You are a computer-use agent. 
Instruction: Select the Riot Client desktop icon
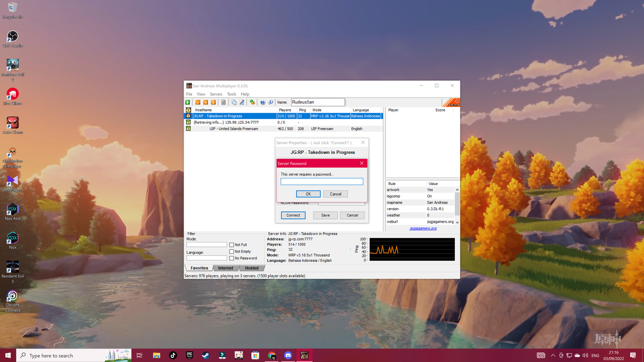(x=13, y=97)
